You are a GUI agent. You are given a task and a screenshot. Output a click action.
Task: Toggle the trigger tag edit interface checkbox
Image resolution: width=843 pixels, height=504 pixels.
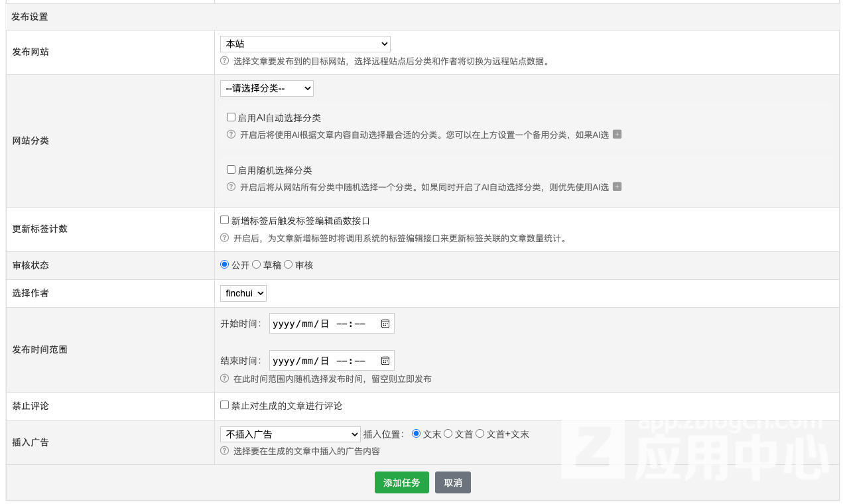coord(225,220)
